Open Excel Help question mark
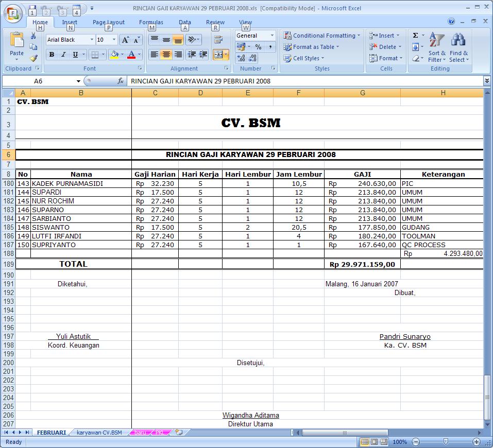Image resolution: width=493 pixels, height=448 pixels. [x=451, y=22]
